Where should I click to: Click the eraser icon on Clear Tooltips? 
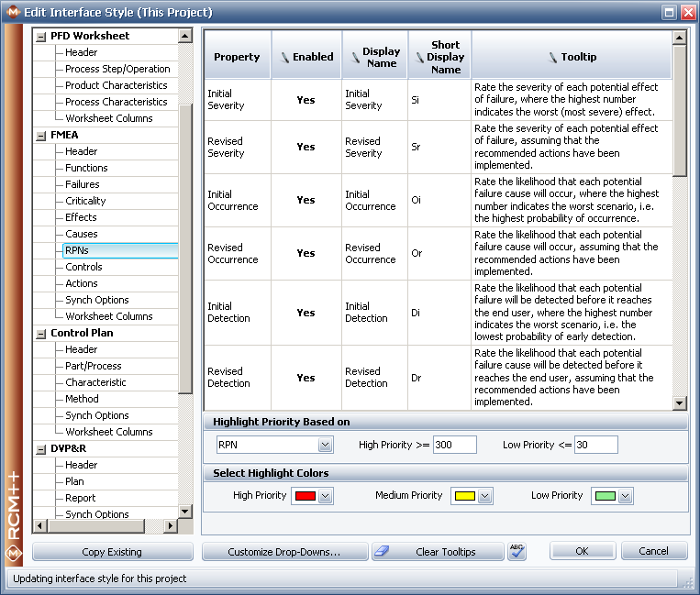coord(383,552)
